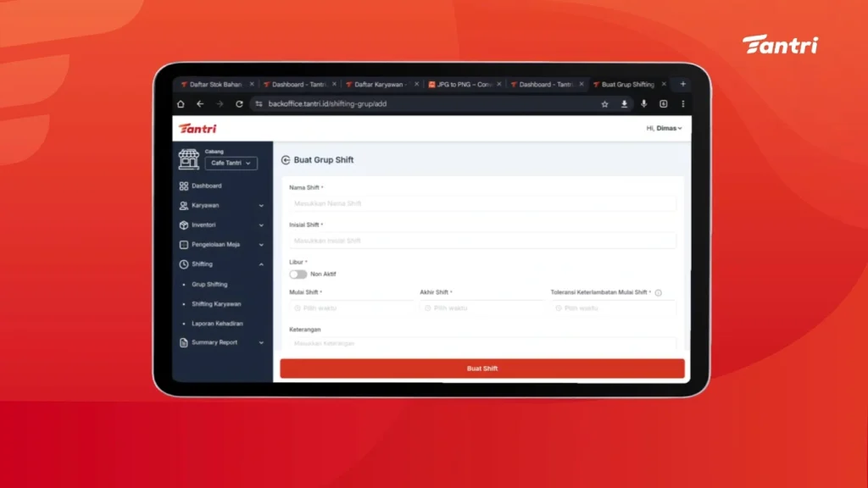Reload the page with refresh icon
Image resolution: width=868 pixels, height=488 pixels.
click(239, 104)
